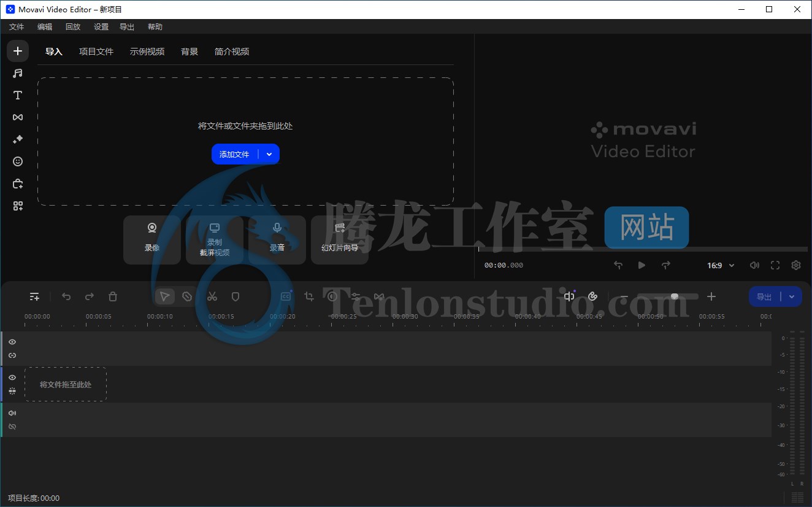Click the blue 导出 export button

[x=764, y=296]
